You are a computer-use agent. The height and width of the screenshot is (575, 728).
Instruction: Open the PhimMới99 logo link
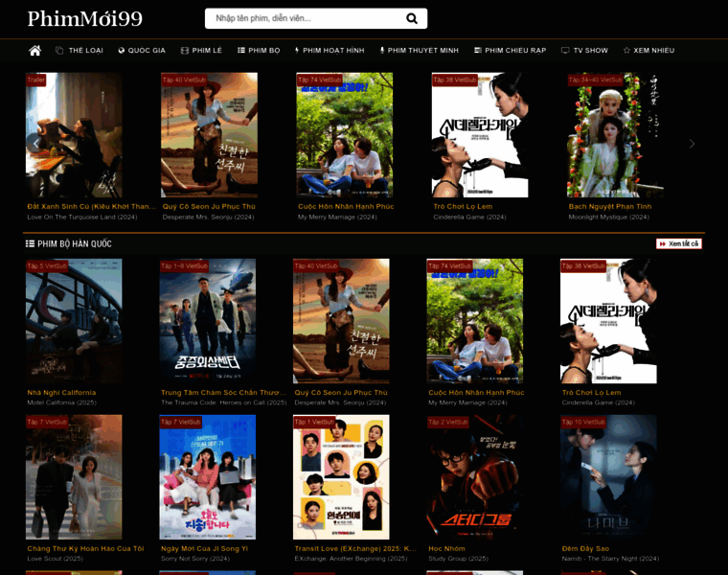84,18
